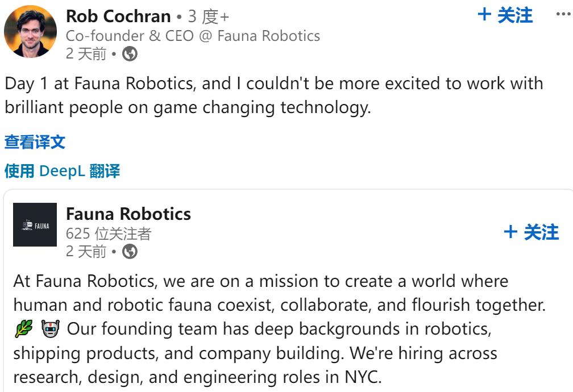This screenshot has width=573, height=392.
Task: Click the leaf emoji in the shared post
Action: tap(23, 328)
